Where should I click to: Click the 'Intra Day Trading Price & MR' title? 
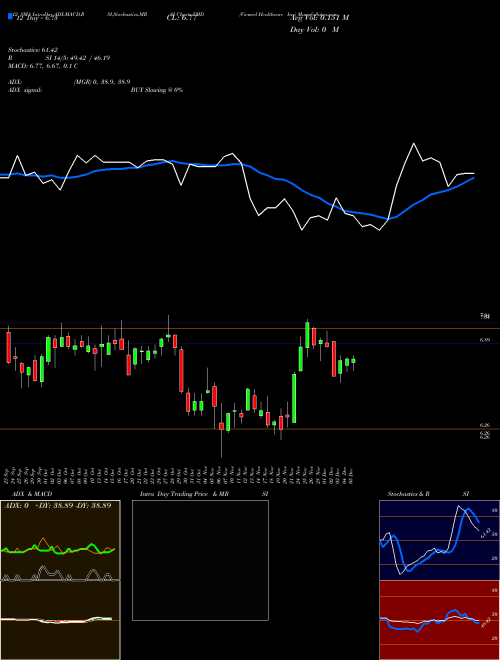pyautogui.click(x=184, y=494)
